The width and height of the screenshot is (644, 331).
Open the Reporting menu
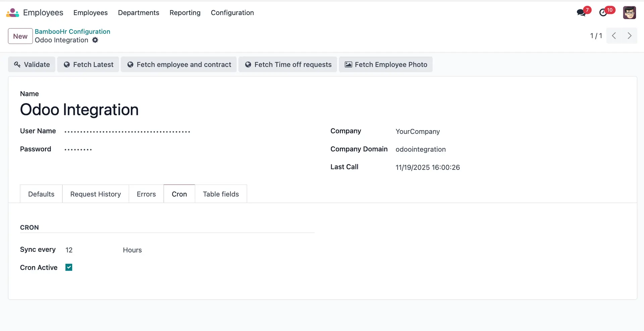click(185, 13)
